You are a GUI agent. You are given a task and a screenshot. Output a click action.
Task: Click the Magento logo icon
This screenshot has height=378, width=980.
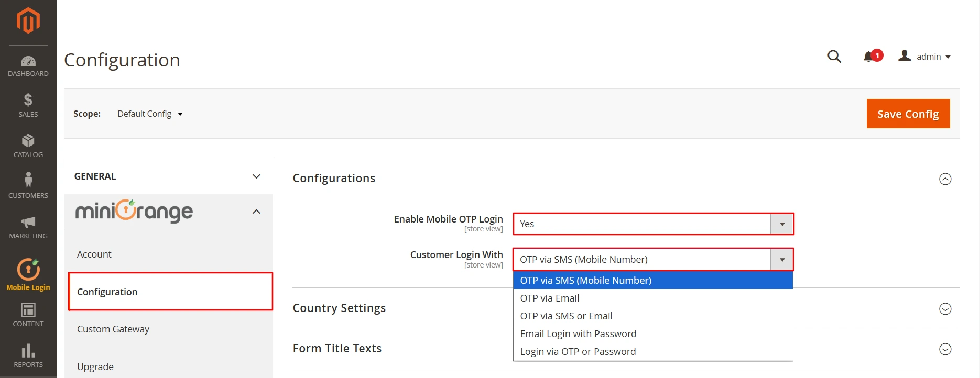[28, 21]
